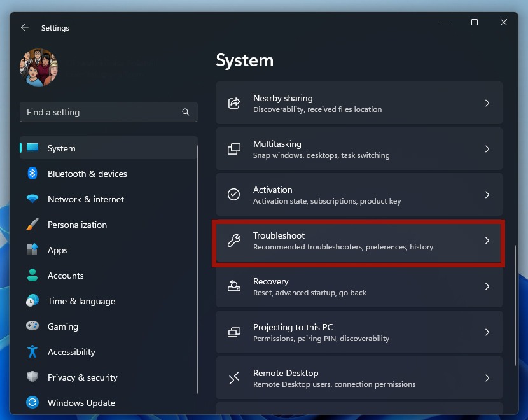Expand the Recovery entry chevron
528x420 pixels.
487,286
